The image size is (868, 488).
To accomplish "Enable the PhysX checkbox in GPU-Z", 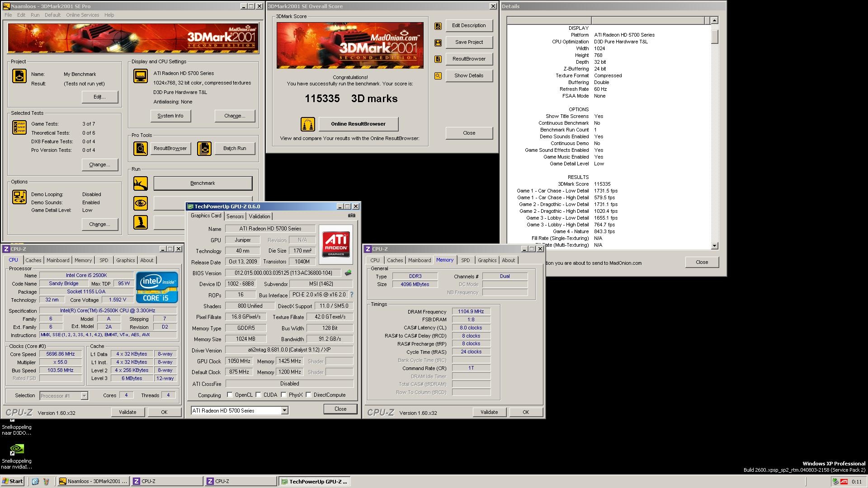I will coord(283,395).
